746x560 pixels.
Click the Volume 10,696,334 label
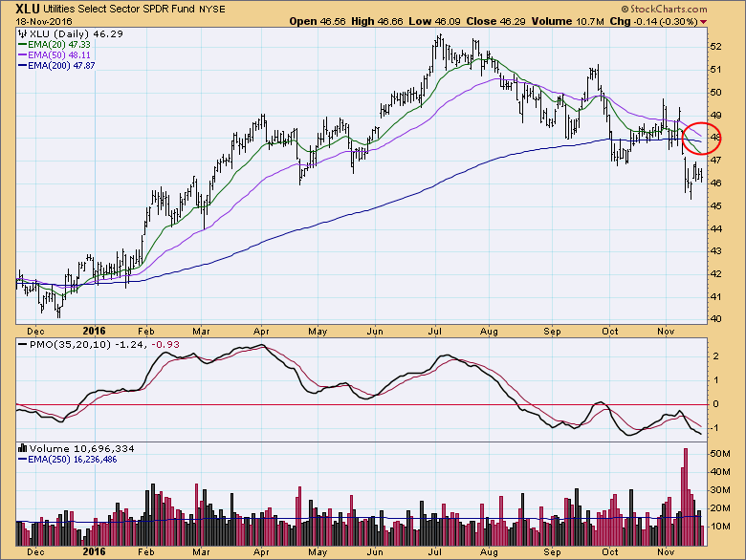click(82, 448)
